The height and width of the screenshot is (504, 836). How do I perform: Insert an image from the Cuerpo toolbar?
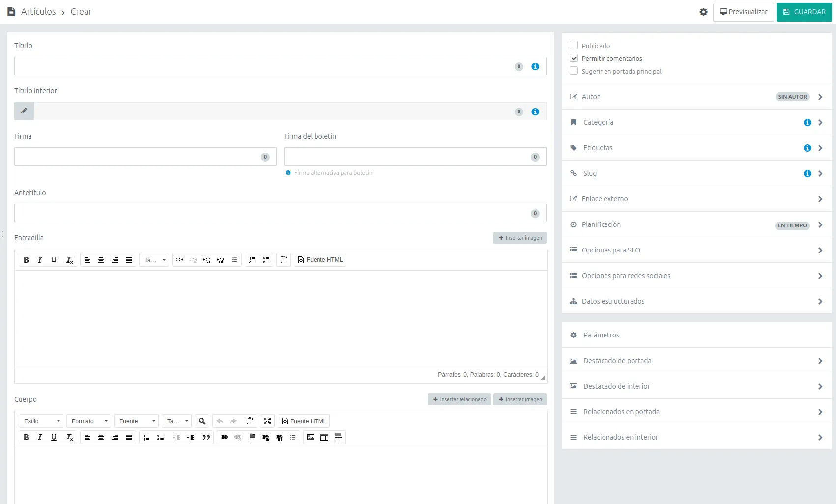tap(311, 437)
